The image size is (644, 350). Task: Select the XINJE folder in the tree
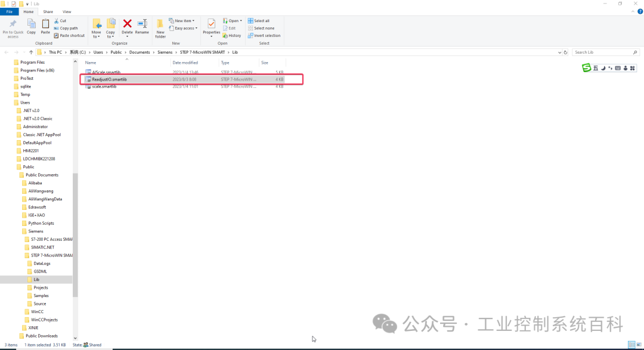coord(33,328)
